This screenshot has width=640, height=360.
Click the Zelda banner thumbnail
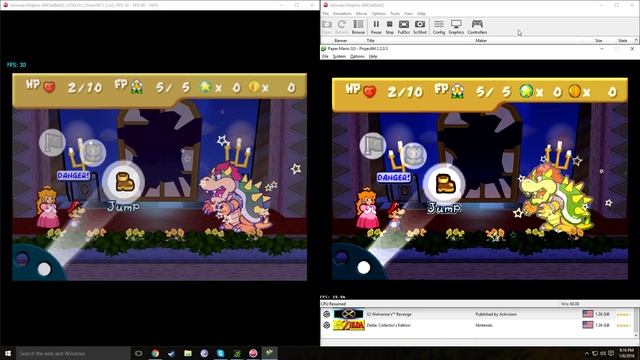pos(348,325)
